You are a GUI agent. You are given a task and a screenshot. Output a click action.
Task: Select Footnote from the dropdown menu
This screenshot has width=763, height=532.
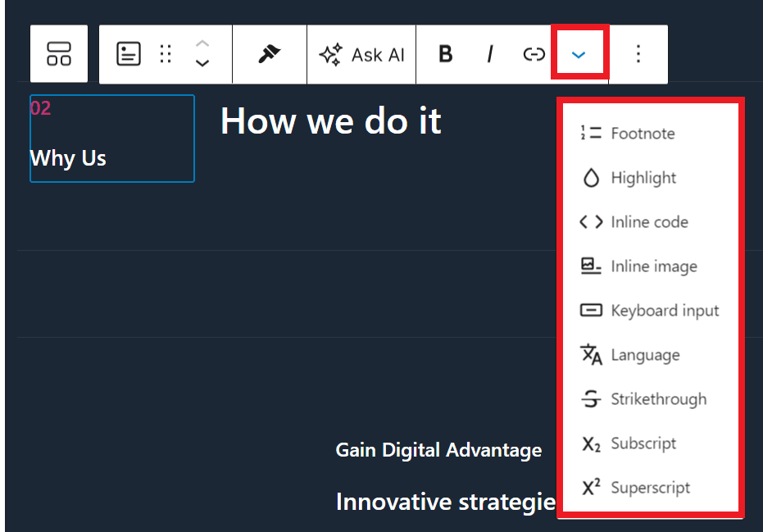642,134
